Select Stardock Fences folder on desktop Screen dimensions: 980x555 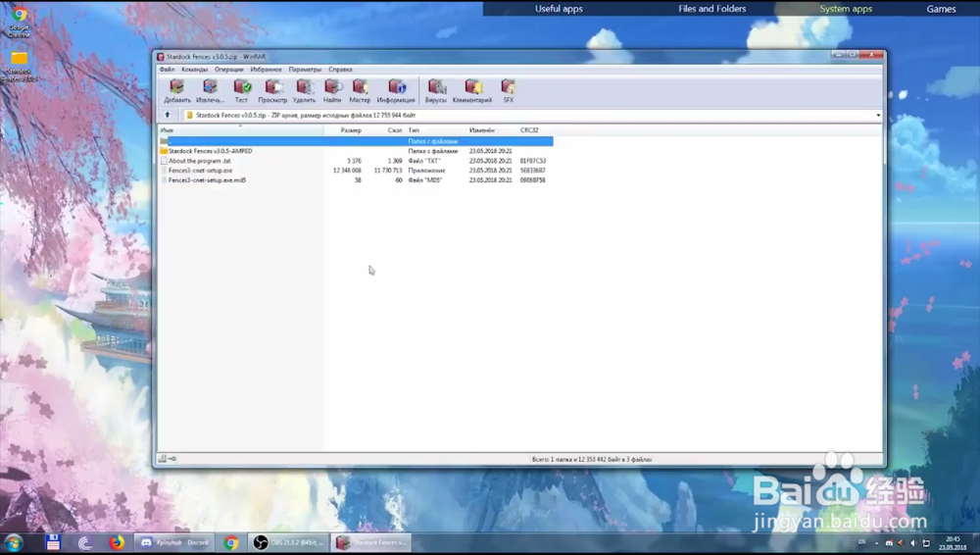[20, 67]
